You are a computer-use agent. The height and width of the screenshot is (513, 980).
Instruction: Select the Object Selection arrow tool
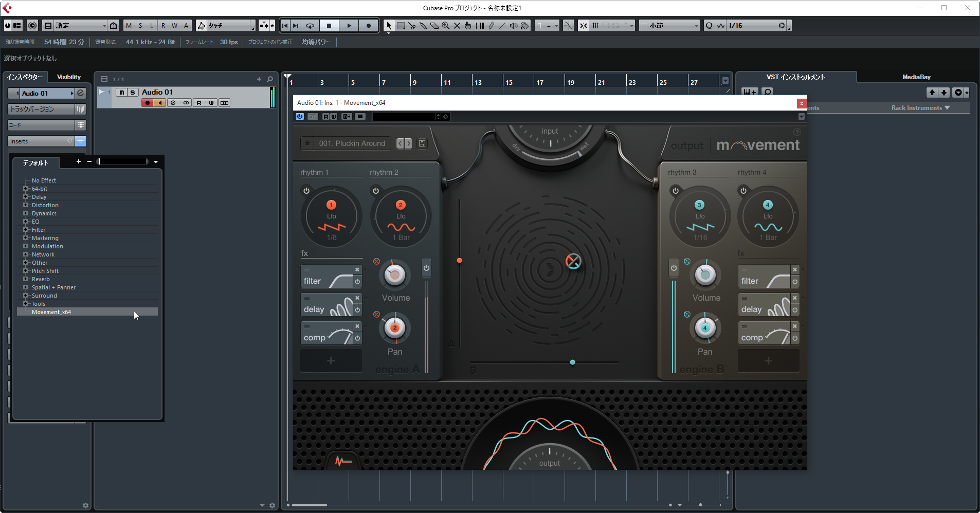(x=389, y=25)
